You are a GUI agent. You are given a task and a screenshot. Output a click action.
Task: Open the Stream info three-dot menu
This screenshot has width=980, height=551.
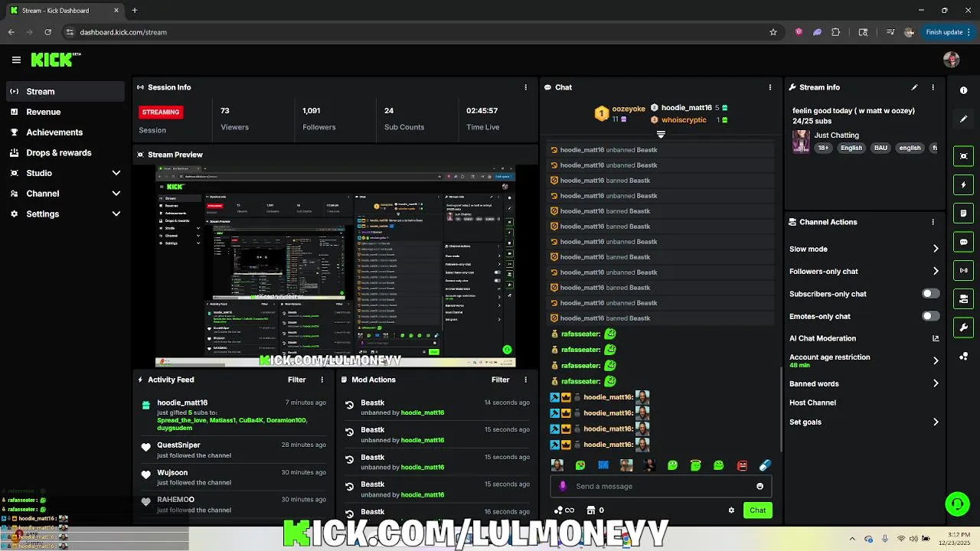coord(933,87)
